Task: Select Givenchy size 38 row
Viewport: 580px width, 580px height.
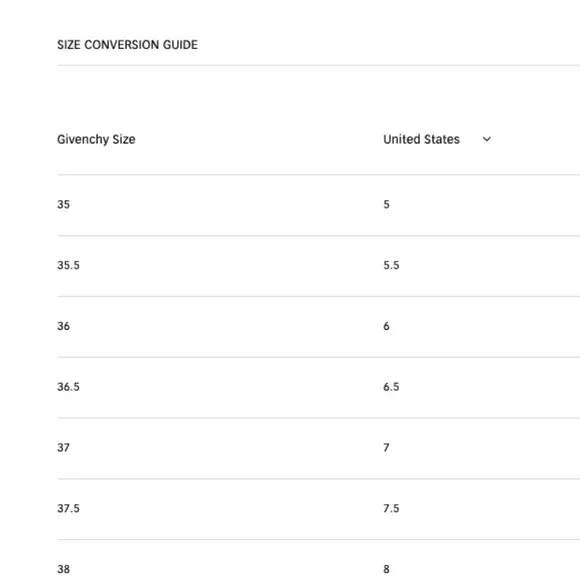Action: tap(318, 560)
